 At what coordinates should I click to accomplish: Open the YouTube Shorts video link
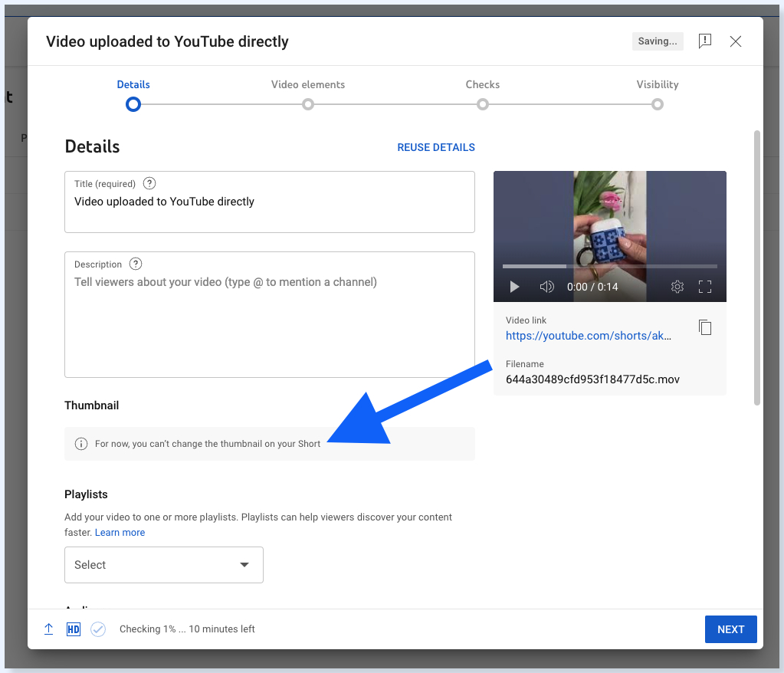click(589, 336)
